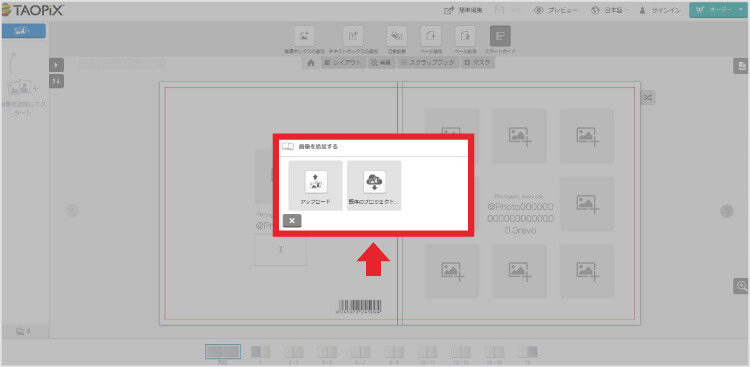Open the プレビュー preview eye option
The image size is (750, 367).
556,10
